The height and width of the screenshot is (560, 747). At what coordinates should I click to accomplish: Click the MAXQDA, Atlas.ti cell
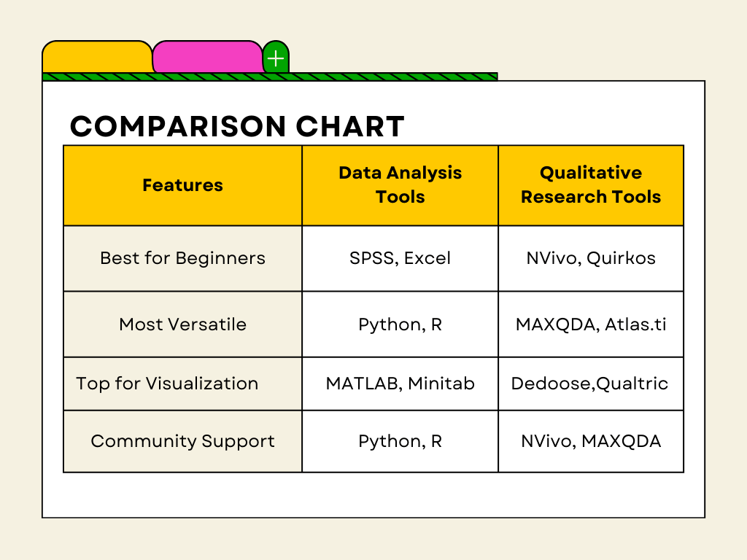[591, 324]
